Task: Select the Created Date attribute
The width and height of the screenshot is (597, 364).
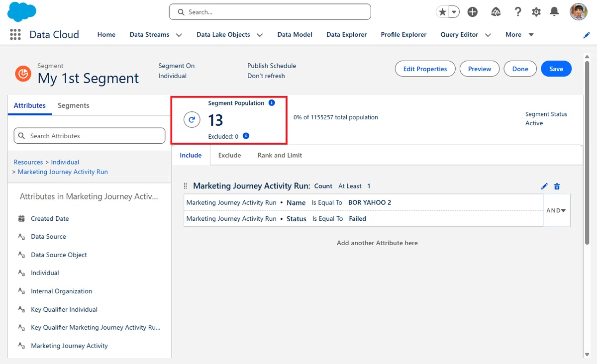Action: click(50, 218)
